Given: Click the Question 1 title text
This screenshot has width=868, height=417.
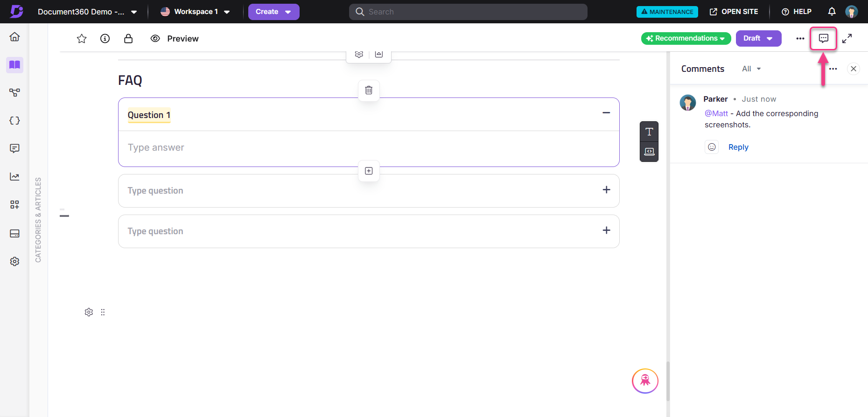Looking at the screenshot, I should 149,115.
